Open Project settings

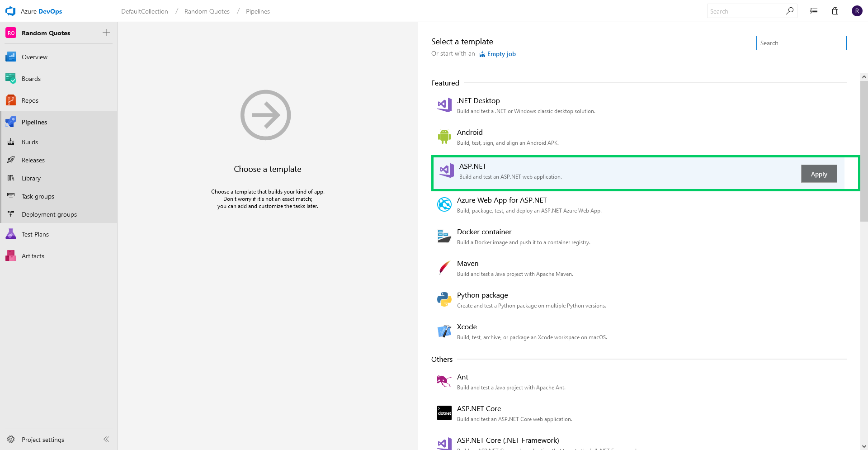coord(43,440)
